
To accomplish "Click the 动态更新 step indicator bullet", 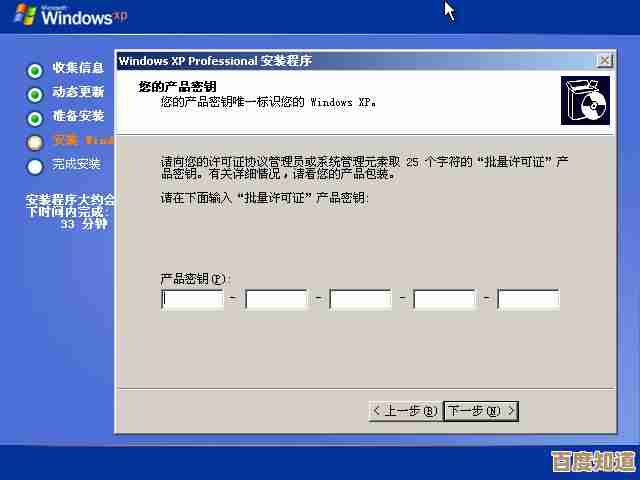I will pyautogui.click(x=35, y=95).
